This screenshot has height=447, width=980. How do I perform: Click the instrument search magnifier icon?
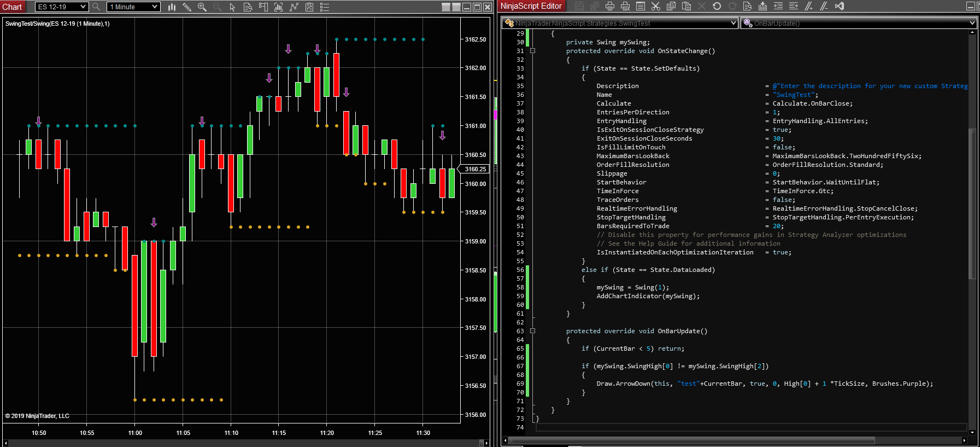pos(96,7)
